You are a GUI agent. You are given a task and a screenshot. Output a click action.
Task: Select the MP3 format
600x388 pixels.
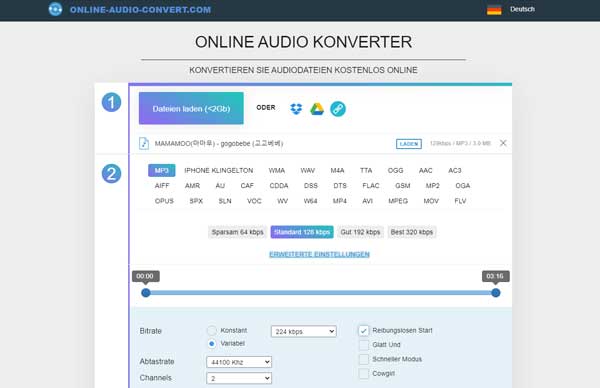click(x=162, y=170)
